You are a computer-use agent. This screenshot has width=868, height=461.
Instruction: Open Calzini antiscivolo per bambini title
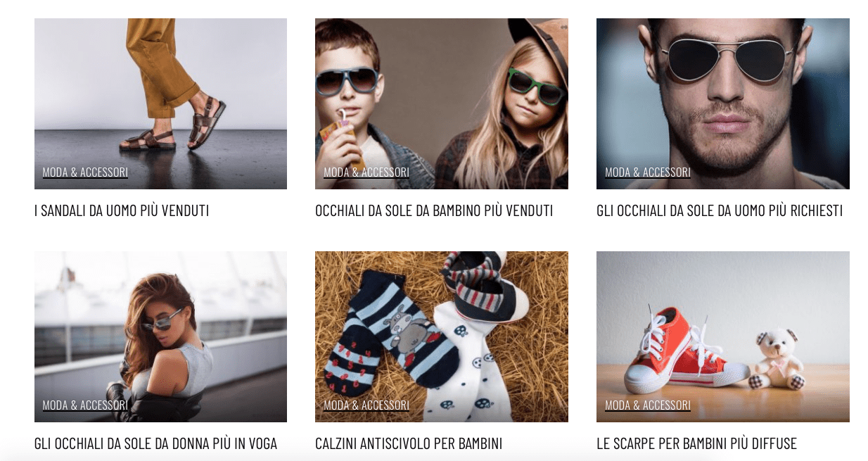point(409,443)
